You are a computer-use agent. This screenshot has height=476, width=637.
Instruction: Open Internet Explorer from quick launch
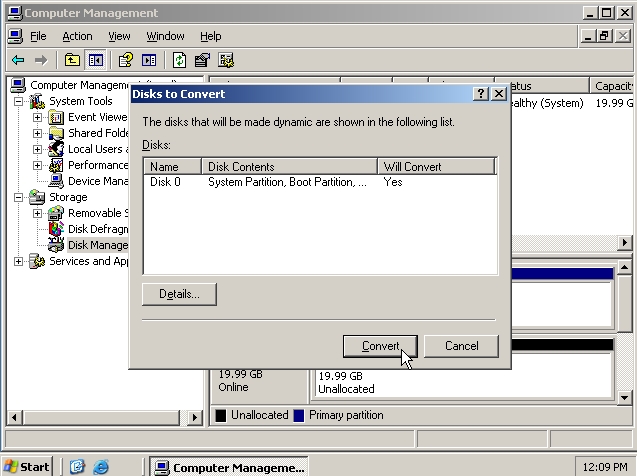click(101, 467)
